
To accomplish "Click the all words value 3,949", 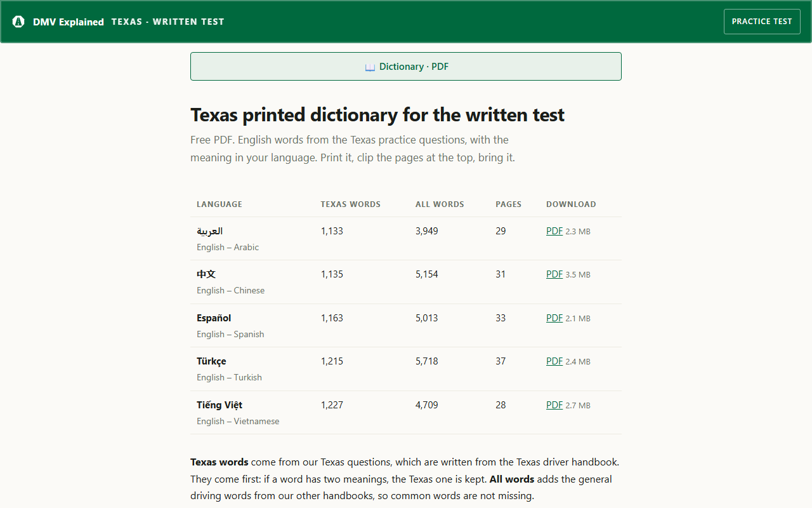I will coord(427,231).
